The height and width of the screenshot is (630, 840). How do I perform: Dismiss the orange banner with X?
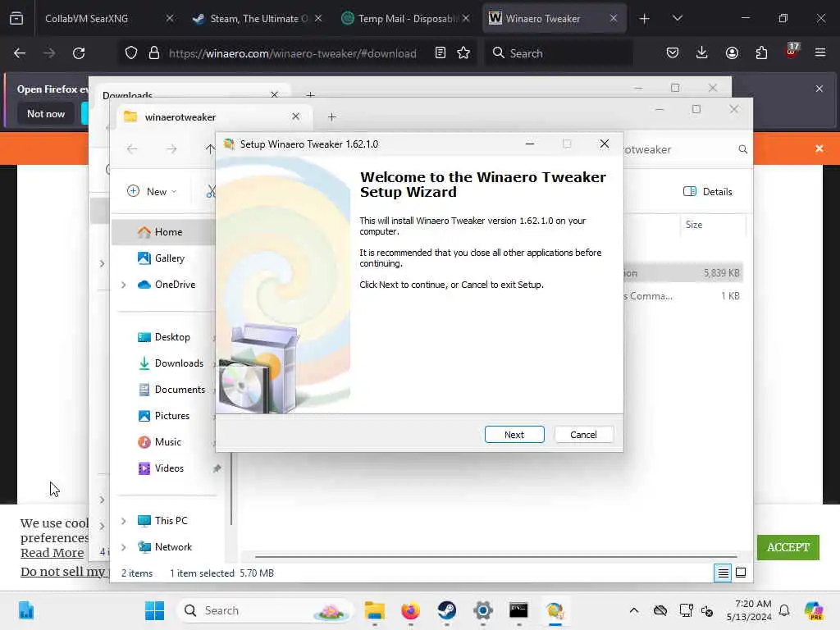[x=819, y=148]
